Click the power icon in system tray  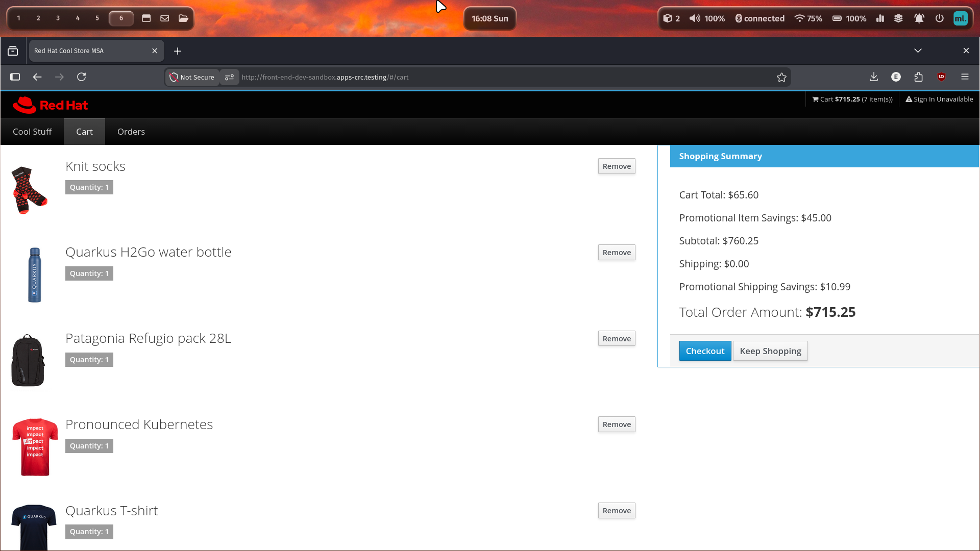point(940,18)
